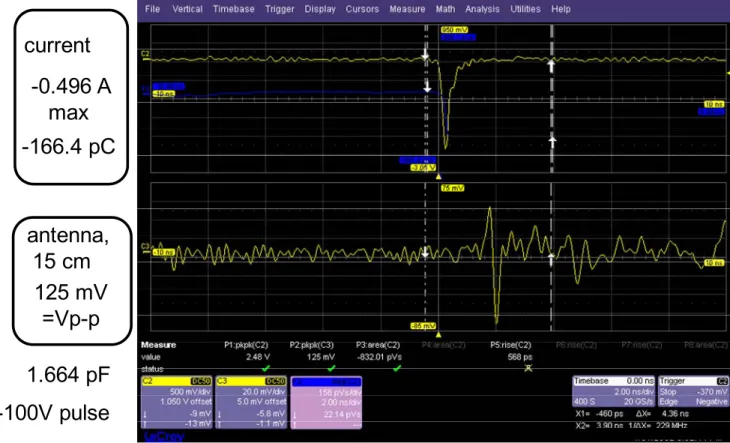Image resolution: width=730 pixels, height=443 pixels.
Task: Click the X1= -460 ps cursor readout
Action: tap(598, 414)
